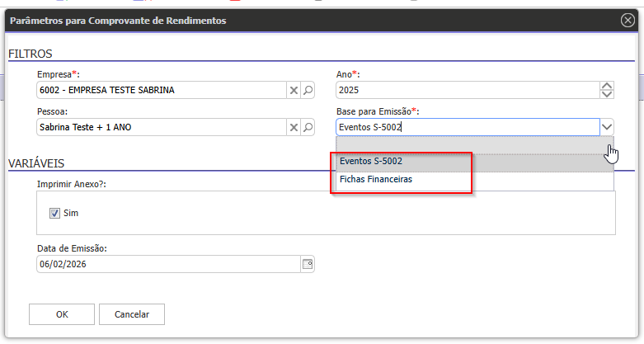This screenshot has width=644, height=344.
Task: Open Empresa search with magnifier icon
Action: tap(307, 91)
